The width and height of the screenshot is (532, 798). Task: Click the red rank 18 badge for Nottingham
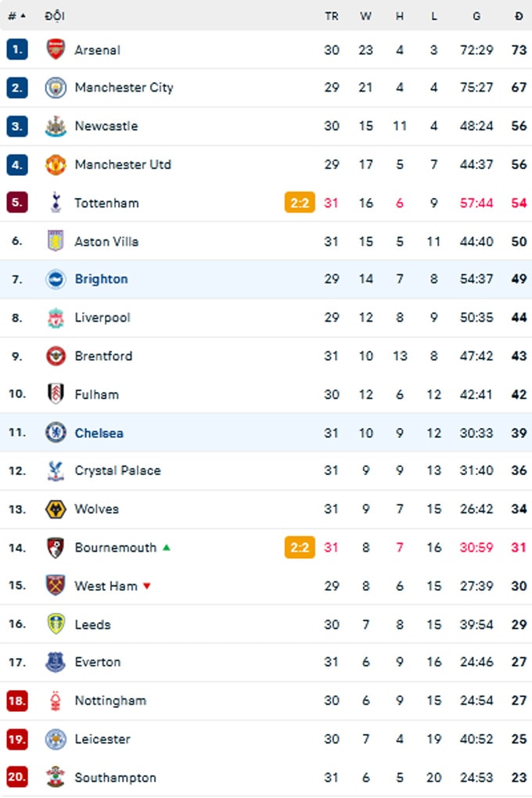point(16,701)
